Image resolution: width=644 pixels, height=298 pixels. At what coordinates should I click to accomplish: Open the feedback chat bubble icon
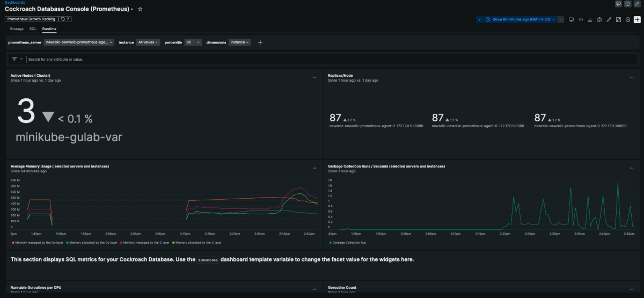pyautogui.click(x=619, y=3)
